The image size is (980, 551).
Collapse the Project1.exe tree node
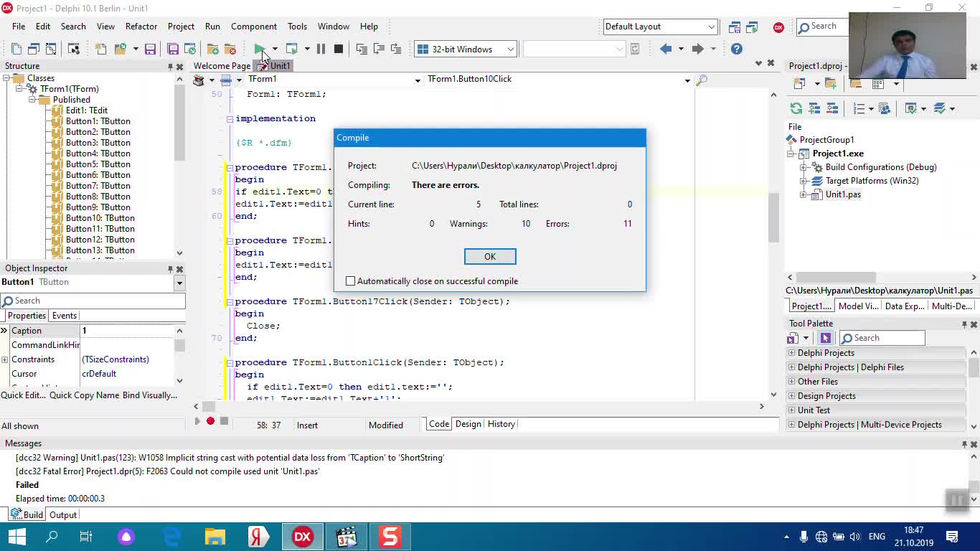791,154
